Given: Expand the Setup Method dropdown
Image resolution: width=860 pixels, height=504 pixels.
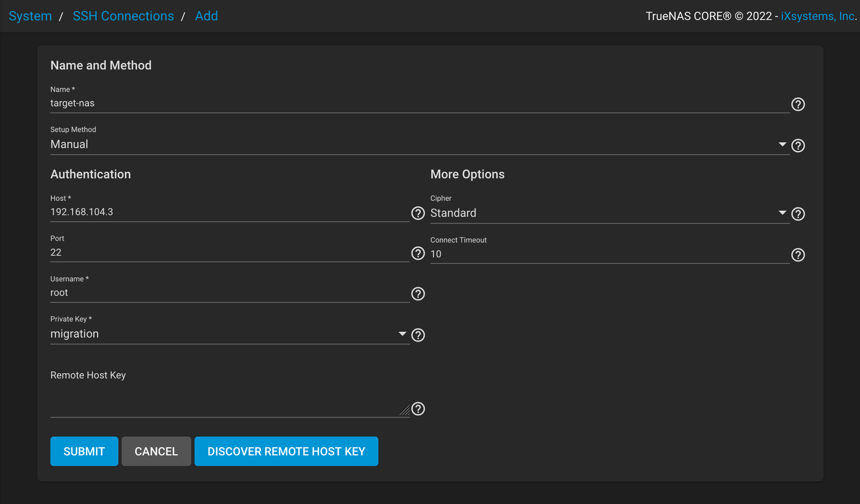Looking at the screenshot, I should pos(420,144).
